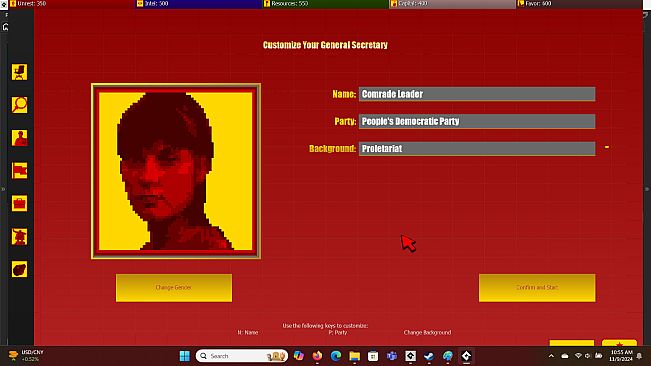Screen dimensions: 651x366
Task: Open the Wi-Fi network tray icon
Action: click(578, 356)
